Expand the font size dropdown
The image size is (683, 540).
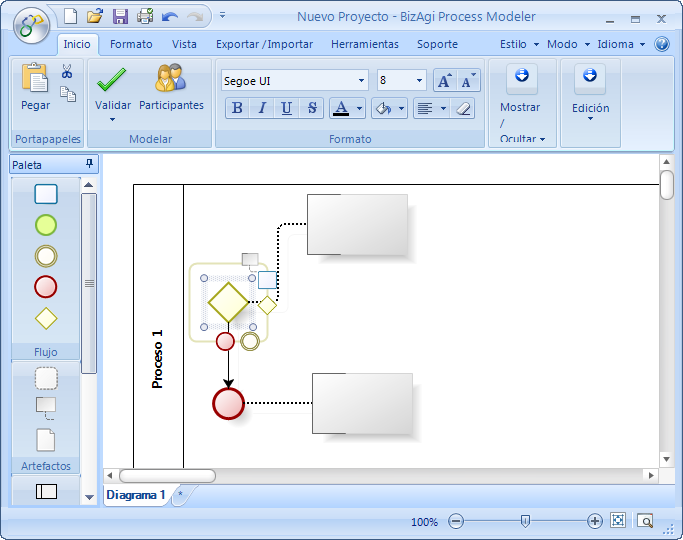tap(419, 81)
